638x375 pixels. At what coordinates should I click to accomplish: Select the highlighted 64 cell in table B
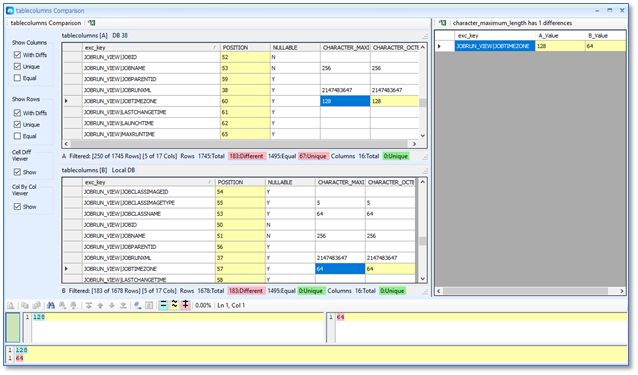point(340,269)
